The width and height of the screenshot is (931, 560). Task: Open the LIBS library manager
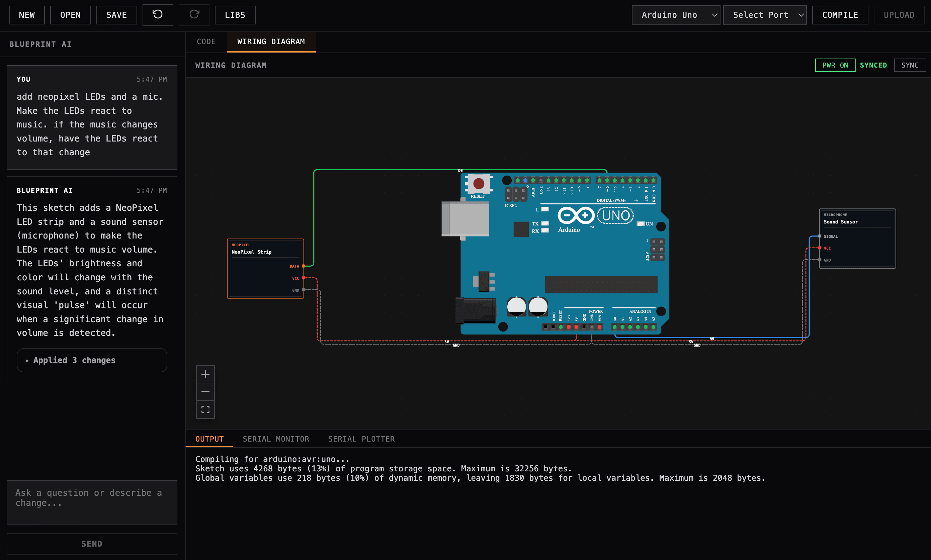[x=235, y=15]
